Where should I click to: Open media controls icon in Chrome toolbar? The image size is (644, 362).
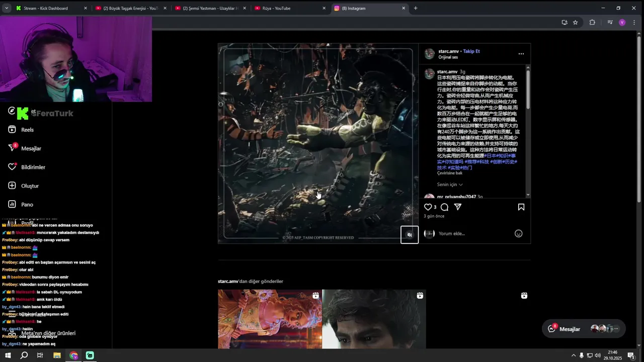pos(610,22)
